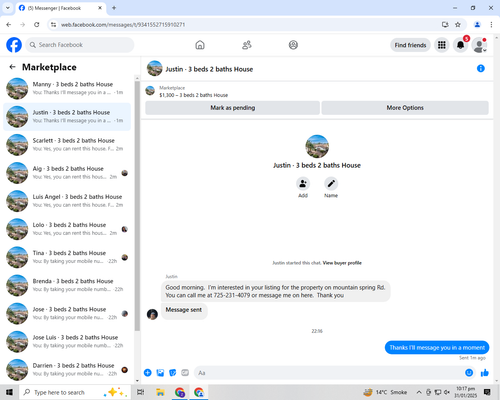
Task: Send a thumbs-up like
Action: click(x=485, y=373)
